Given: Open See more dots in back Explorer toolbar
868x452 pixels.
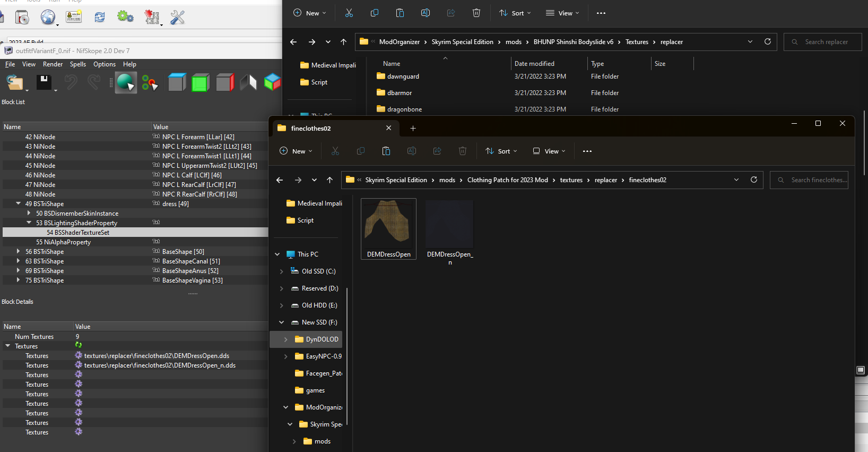Looking at the screenshot, I should [601, 13].
